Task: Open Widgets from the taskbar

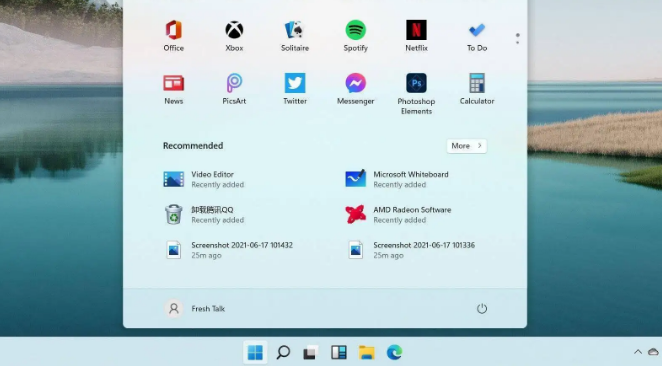Action: (339, 352)
